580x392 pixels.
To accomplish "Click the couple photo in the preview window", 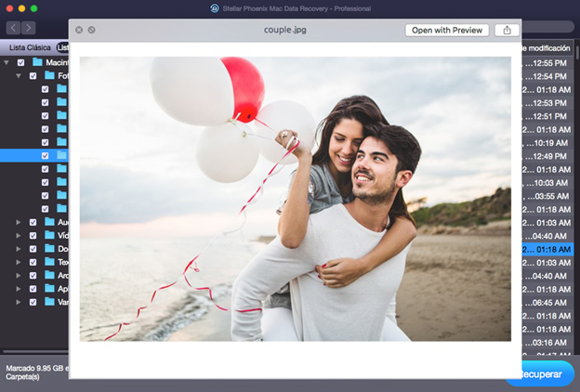I will point(296,199).
